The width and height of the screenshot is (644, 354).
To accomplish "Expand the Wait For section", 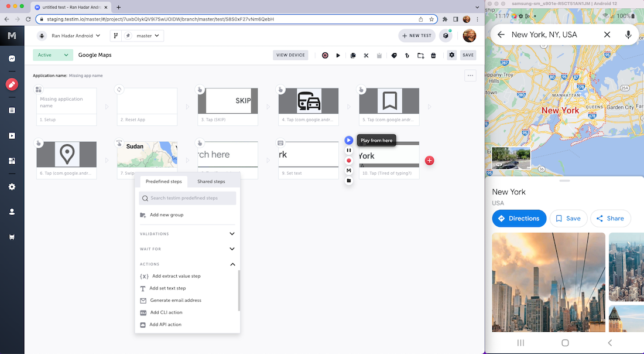I will coord(187,249).
